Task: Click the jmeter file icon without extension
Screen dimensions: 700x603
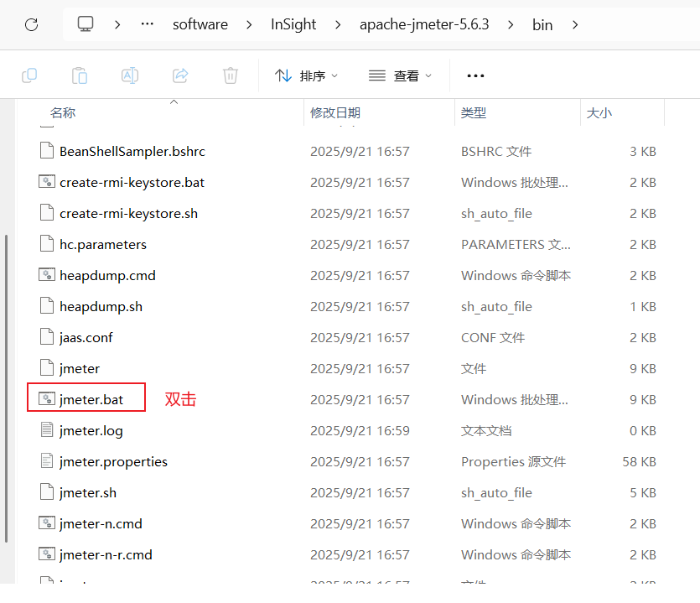Action: 47,368
